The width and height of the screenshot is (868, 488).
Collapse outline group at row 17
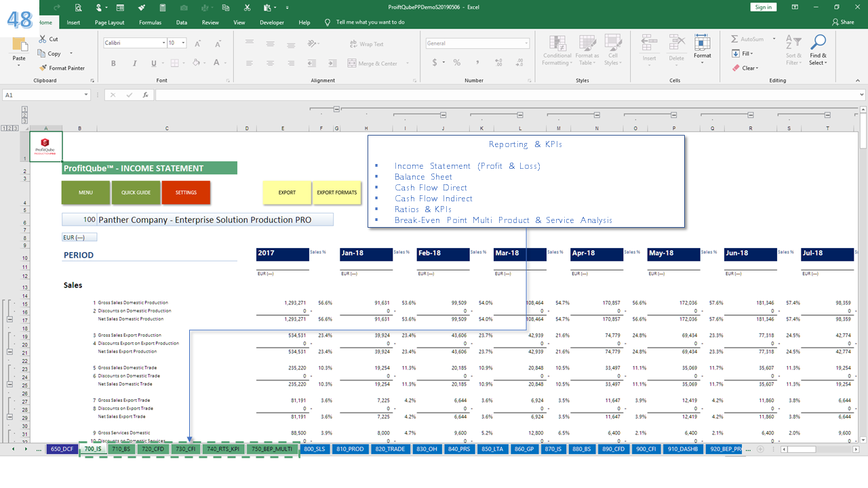pos(9,319)
